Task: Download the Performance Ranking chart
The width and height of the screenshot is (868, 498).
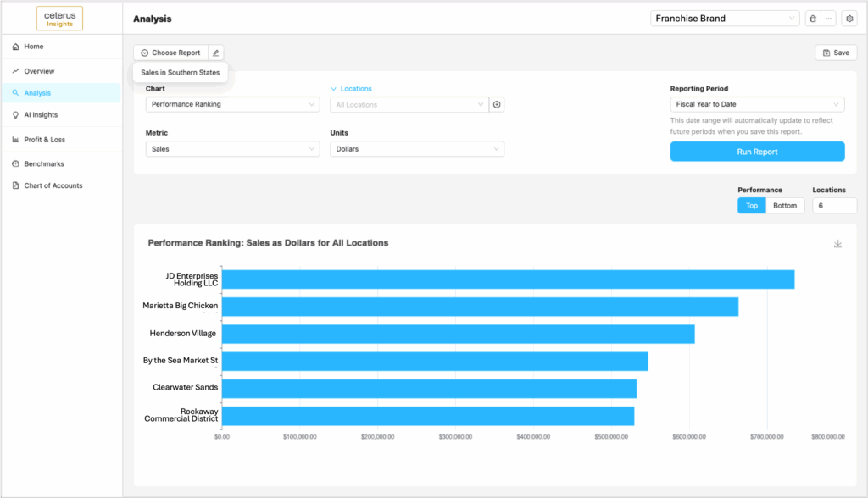Action: 837,244
